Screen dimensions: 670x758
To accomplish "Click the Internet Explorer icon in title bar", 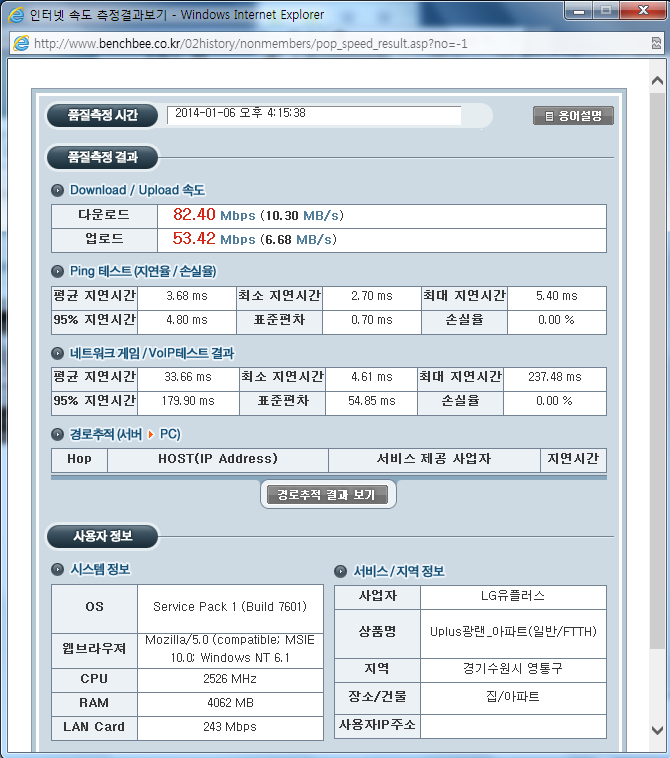I will click(x=16, y=15).
